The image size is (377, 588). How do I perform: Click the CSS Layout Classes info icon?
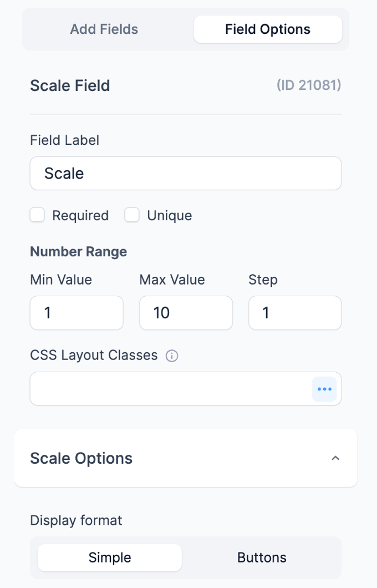coord(172,356)
